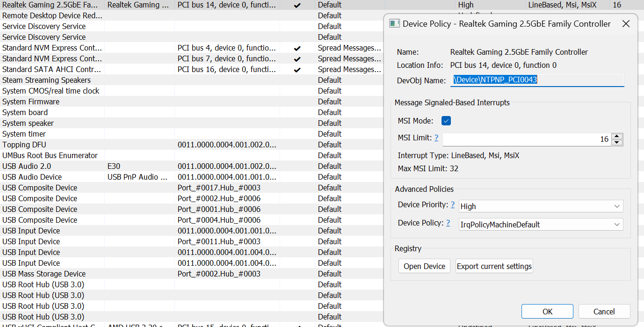Select the Topping DFU row

coord(192,145)
